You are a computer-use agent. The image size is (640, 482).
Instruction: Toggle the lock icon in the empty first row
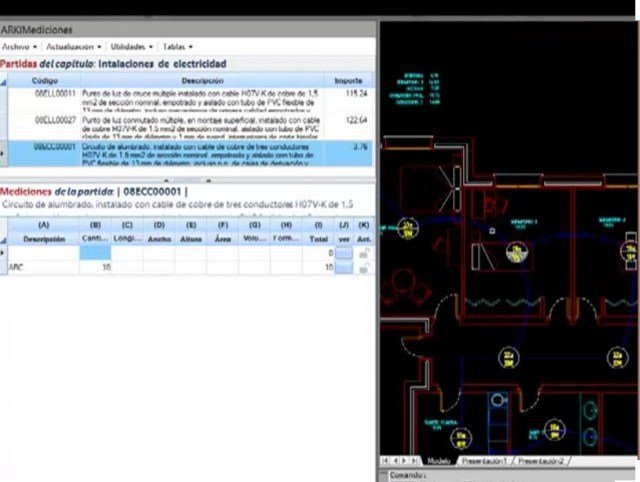(x=364, y=253)
